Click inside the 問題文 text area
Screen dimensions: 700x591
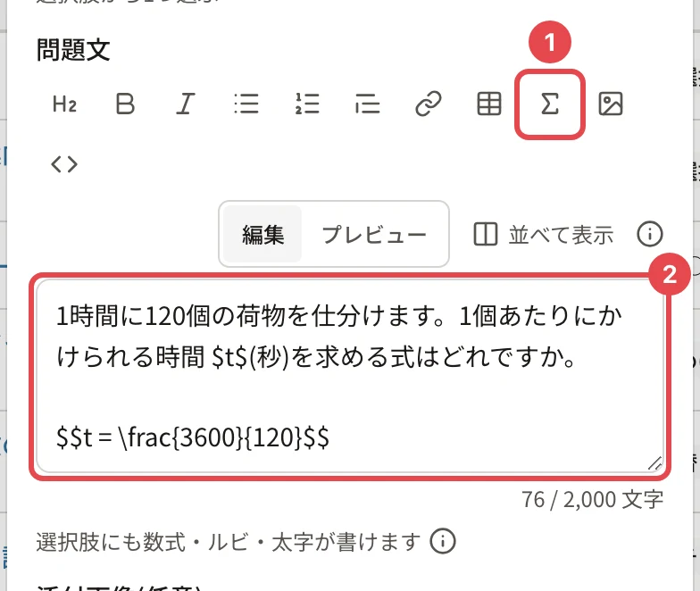[x=350, y=377]
